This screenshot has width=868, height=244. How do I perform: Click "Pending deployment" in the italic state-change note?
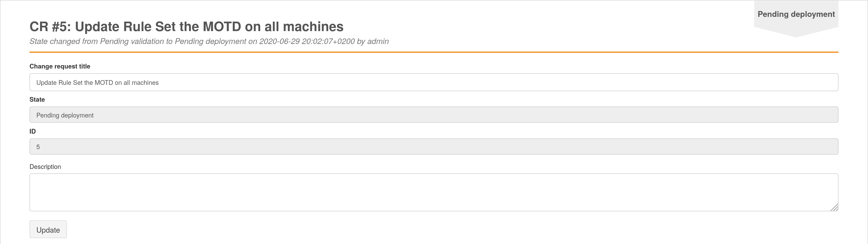tap(210, 41)
